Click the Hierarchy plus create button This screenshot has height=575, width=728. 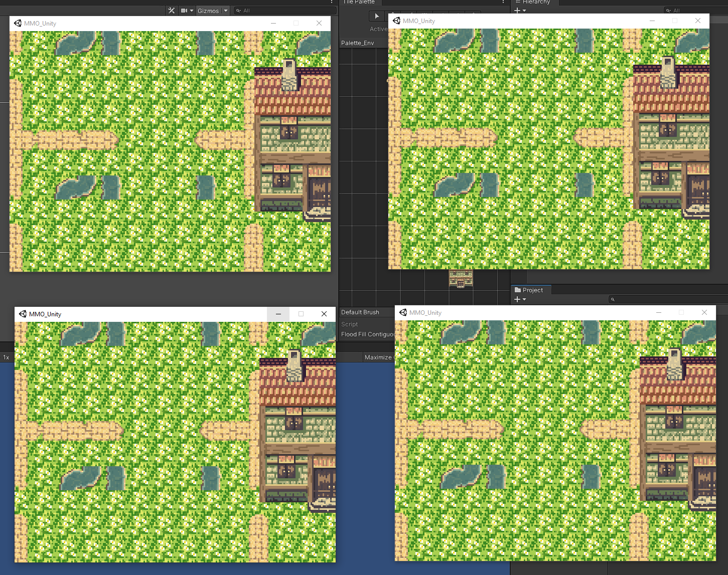tap(520, 11)
